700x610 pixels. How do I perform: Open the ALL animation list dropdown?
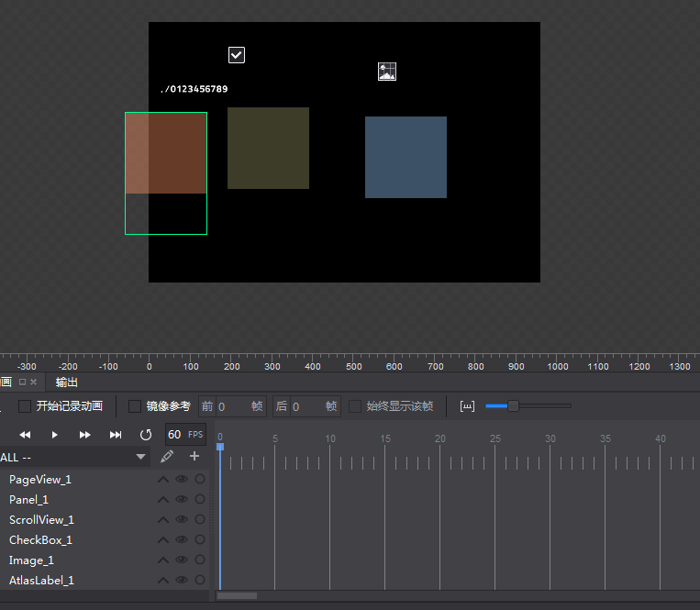(x=140, y=457)
